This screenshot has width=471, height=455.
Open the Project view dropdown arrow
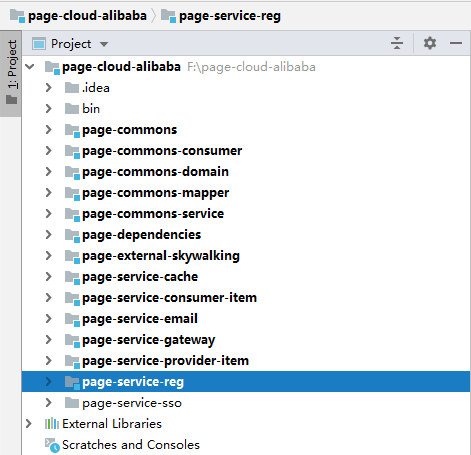pyautogui.click(x=104, y=44)
